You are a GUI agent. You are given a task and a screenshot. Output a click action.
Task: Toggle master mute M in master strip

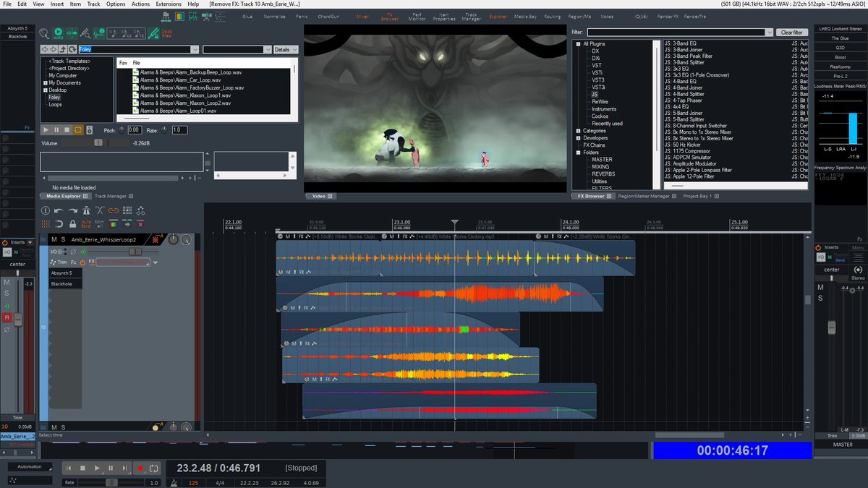tap(820, 287)
